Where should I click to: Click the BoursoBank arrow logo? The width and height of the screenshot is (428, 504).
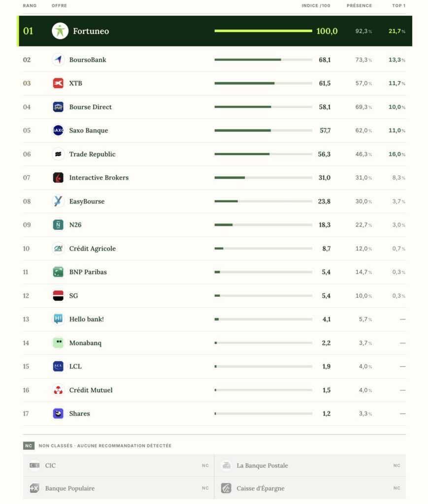58,60
